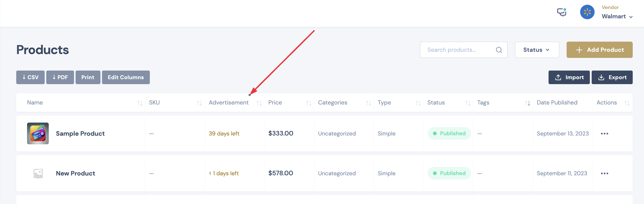
Task: Click the Add Product button
Action: coord(599,50)
